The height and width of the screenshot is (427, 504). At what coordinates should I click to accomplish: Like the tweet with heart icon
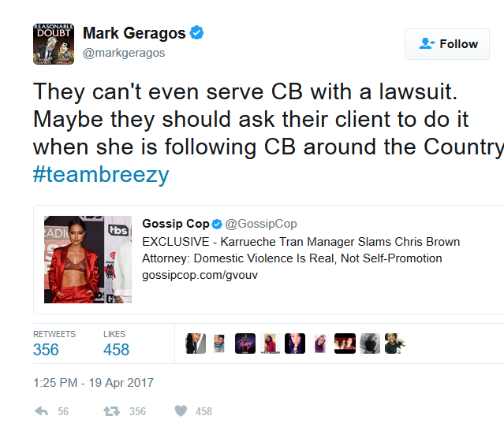click(181, 411)
